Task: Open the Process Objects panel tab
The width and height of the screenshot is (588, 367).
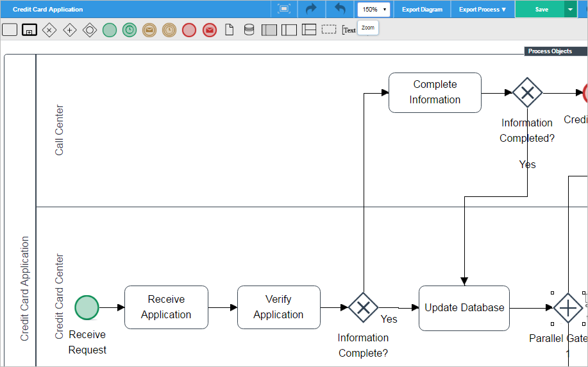Action: [x=550, y=51]
